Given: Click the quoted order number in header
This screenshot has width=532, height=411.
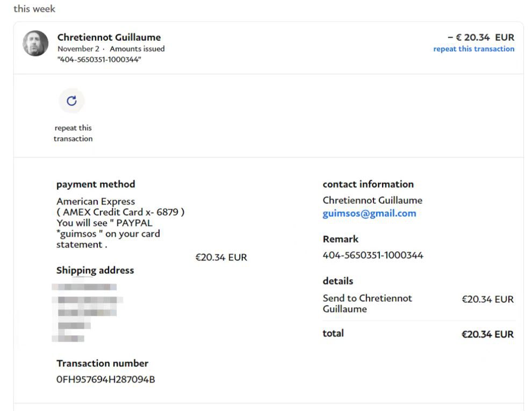Looking at the screenshot, I should click(x=99, y=60).
